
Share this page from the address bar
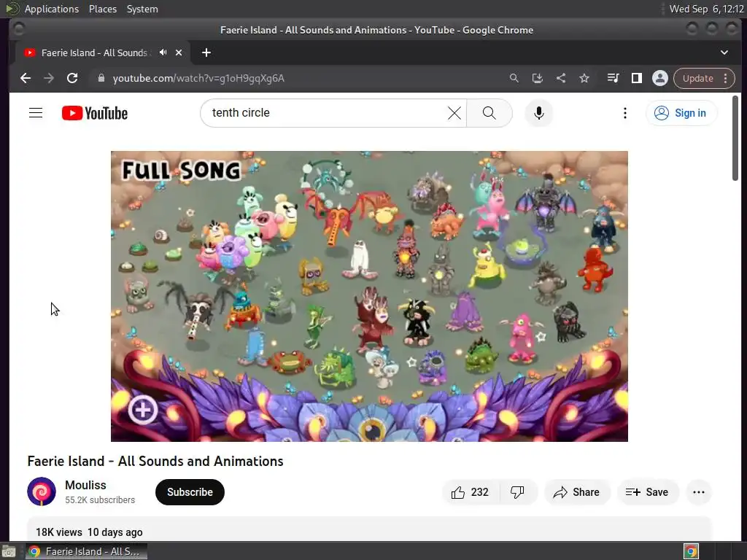(561, 78)
